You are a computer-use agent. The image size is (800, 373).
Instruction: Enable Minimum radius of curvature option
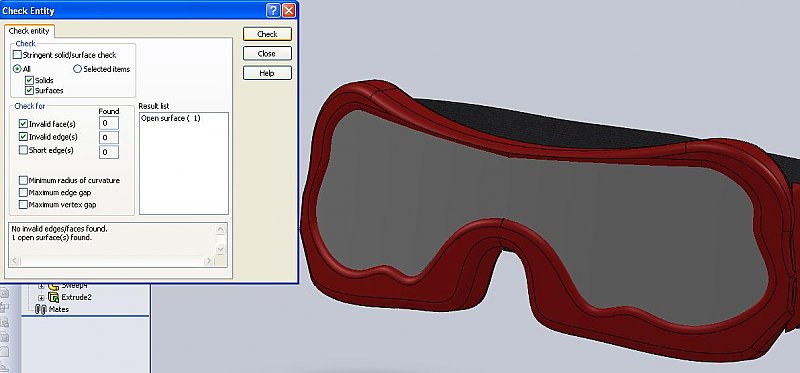[x=23, y=180]
